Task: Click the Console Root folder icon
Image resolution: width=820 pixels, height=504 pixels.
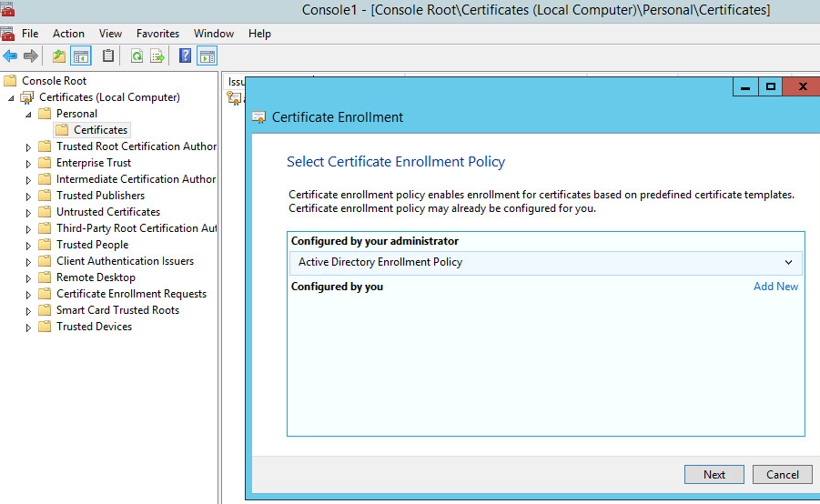Action: [10, 81]
